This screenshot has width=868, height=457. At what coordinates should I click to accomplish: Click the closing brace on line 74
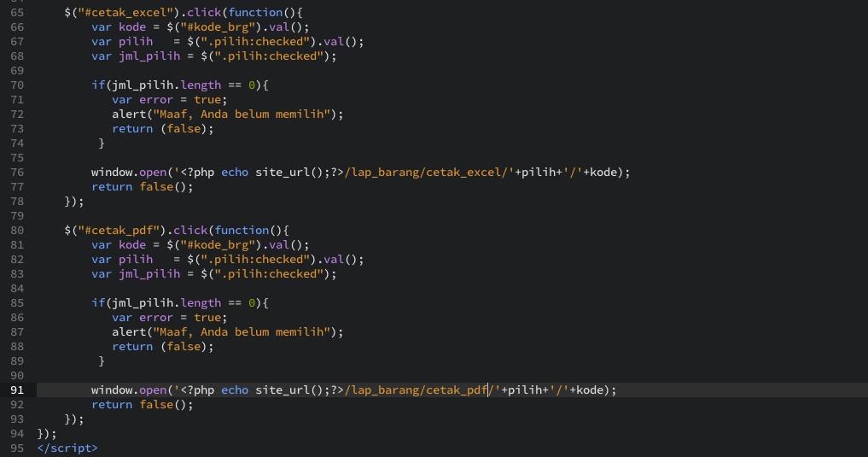(102, 143)
